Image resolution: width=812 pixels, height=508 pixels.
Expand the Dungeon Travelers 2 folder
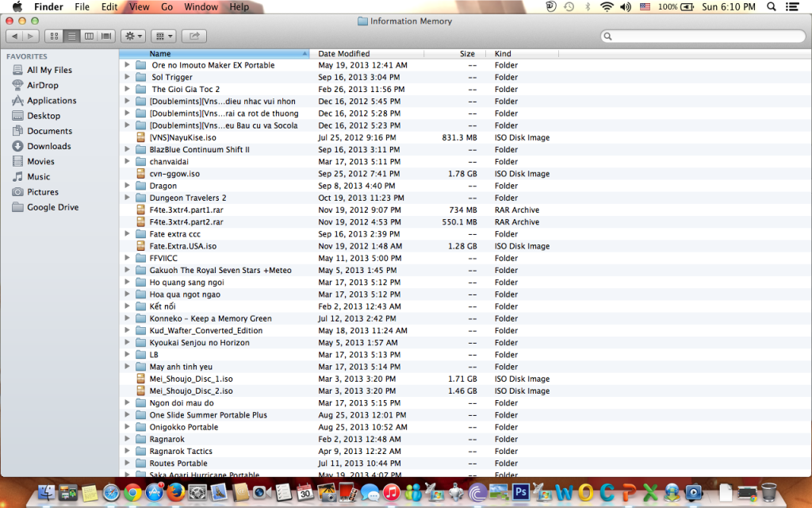pos(127,198)
